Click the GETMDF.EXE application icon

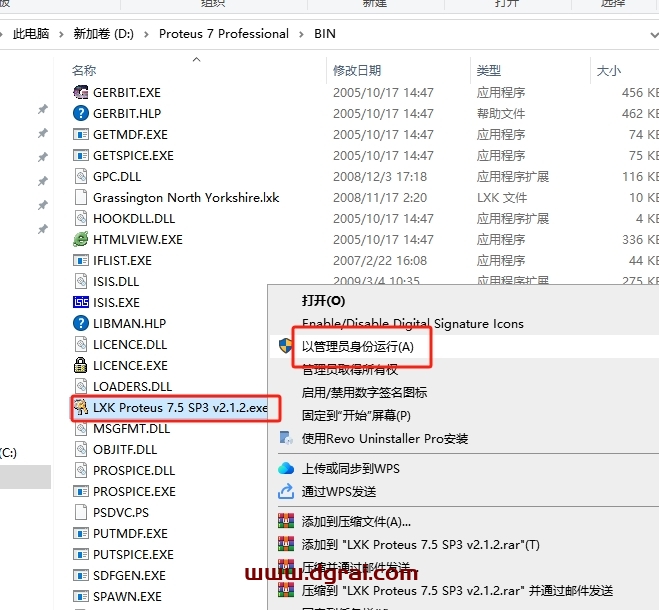(81, 134)
